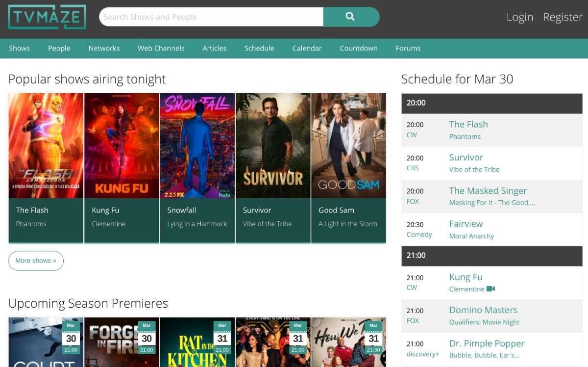Open the Survivor poster thumbnail
Screen dimensions: 588x367
click(273, 146)
